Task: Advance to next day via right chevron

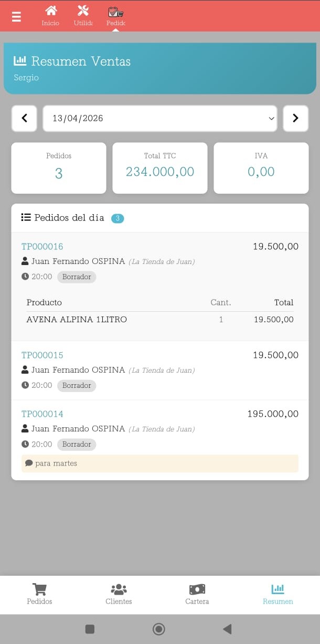Action: pos(296,118)
